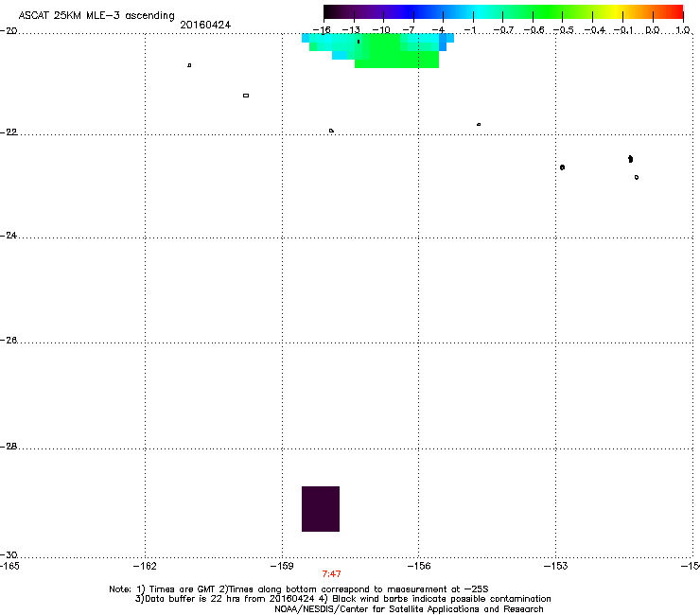Click the color bar label "-16"

pyautogui.click(x=322, y=30)
